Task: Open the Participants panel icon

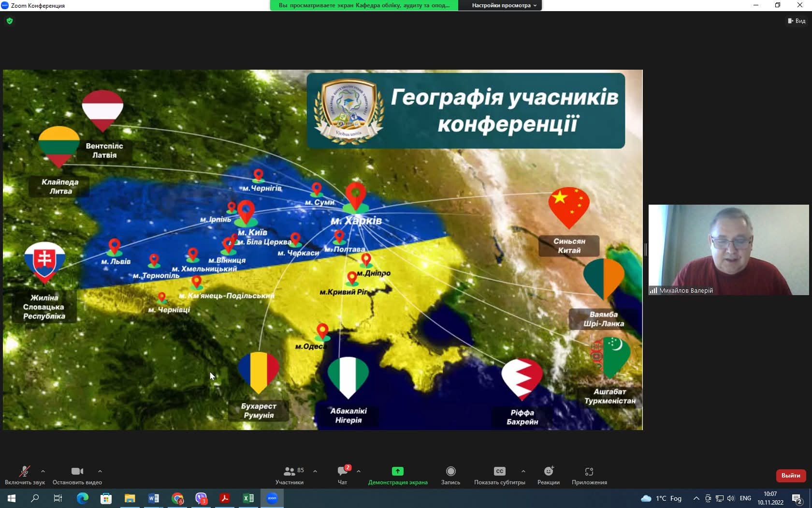Action: coord(290,471)
